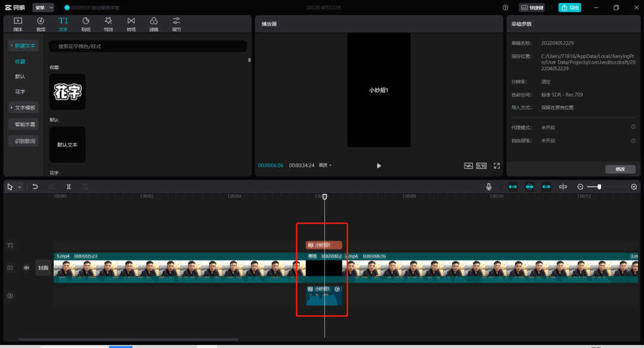This screenshot has width=644, height=348.
Task: Open the 音频 audio panel icon
Action: (x=41, y=24)
